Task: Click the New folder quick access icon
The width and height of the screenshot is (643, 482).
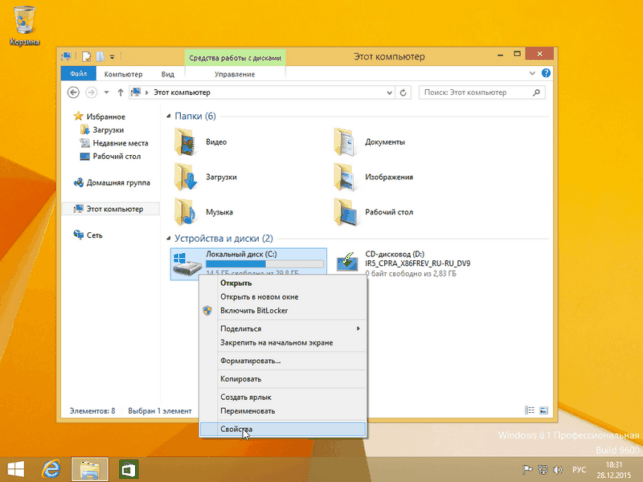Action: pyautogui.click(x=100, y=57)
